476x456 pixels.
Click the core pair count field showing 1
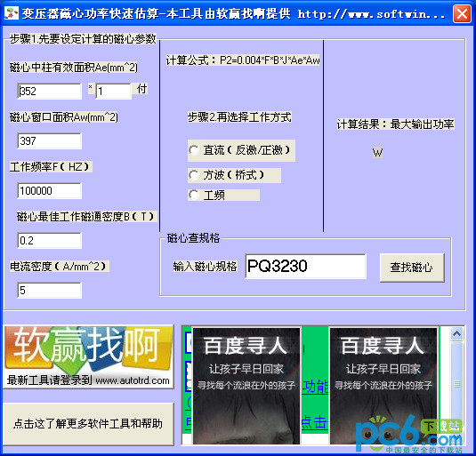tap(114, 91)
